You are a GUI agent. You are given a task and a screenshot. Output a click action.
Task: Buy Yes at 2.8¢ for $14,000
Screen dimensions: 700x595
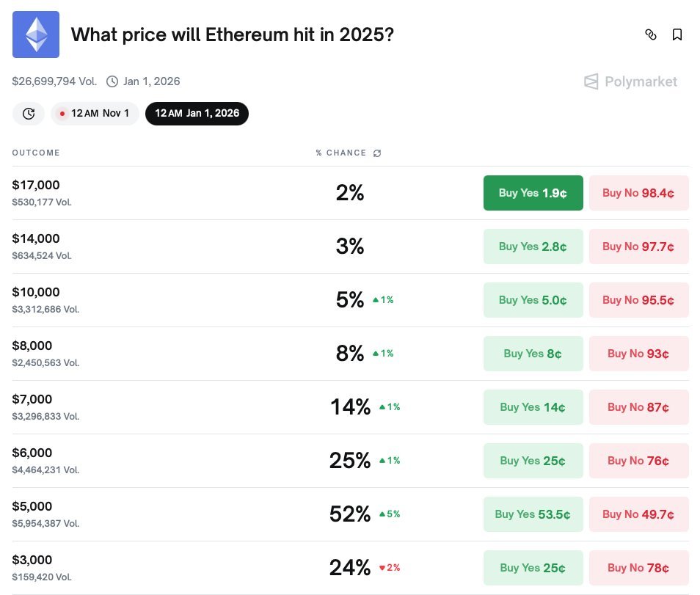click(533, 247)
